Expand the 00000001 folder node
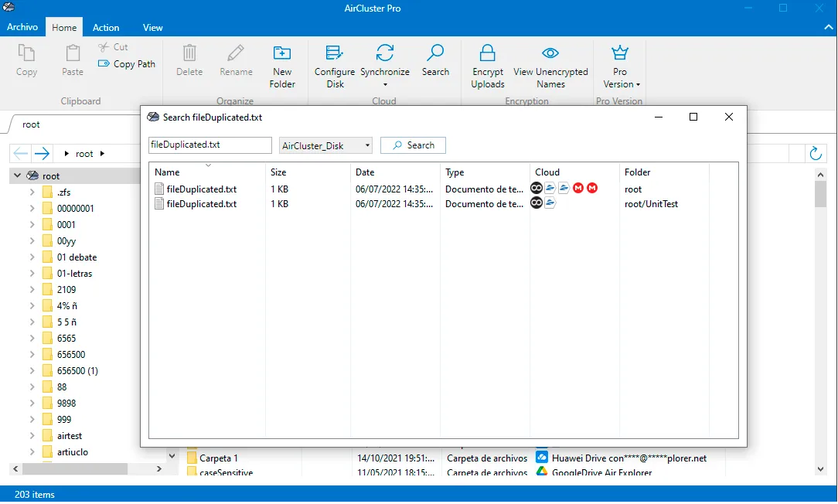The image size is (838, 504). click(x=32, y=208)
